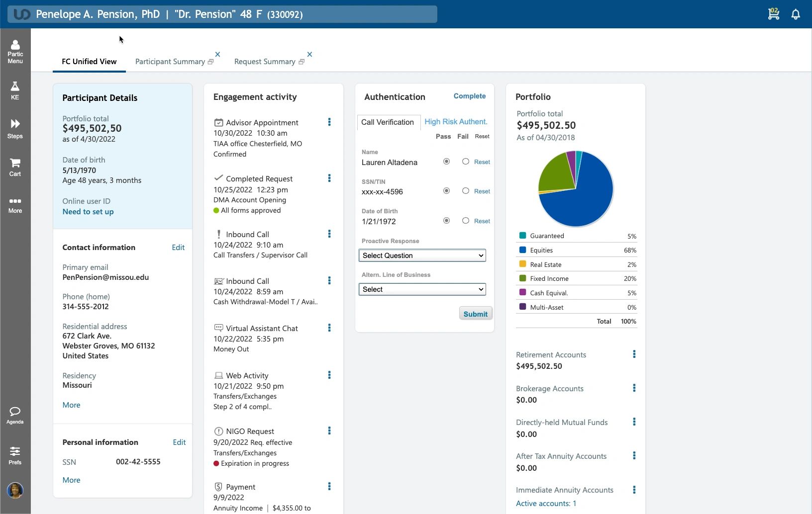Open the Agenda chat bubble icon

15,415
